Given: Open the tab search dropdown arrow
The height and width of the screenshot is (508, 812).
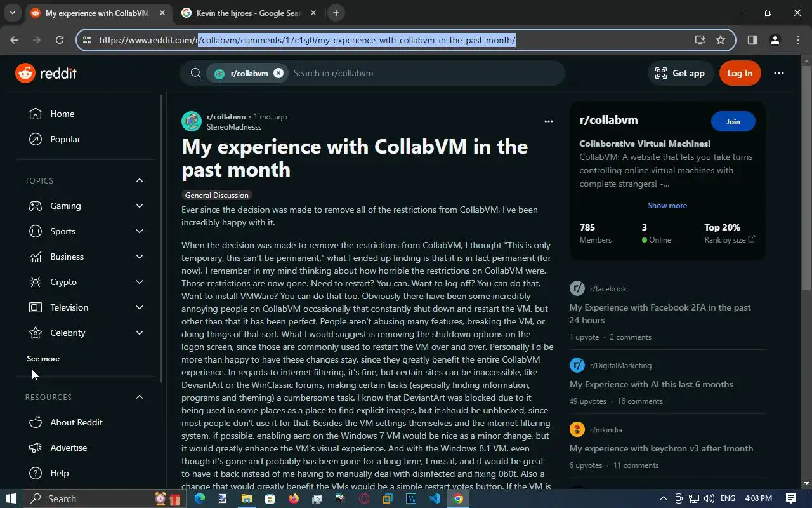Looking at the screenshot, I should (12, 13).
